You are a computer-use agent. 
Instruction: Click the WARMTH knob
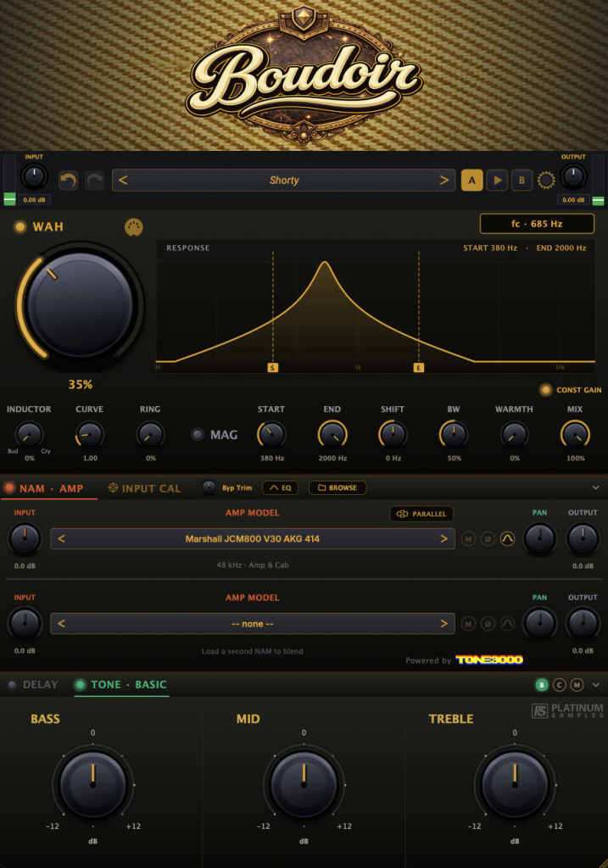coord(515,435)
